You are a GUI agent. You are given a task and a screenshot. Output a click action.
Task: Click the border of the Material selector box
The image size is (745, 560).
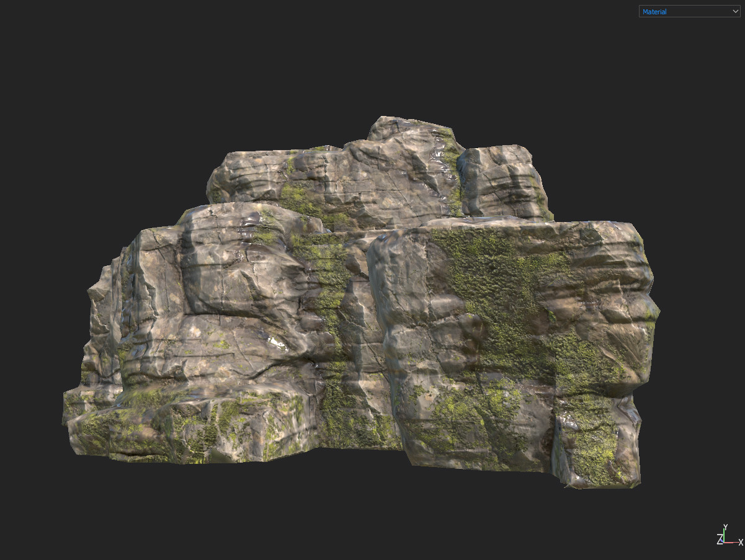[689, 5]
